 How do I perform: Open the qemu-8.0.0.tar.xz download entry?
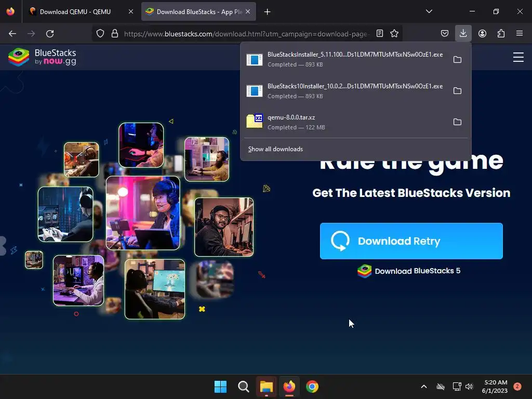(x=346, y=122)
